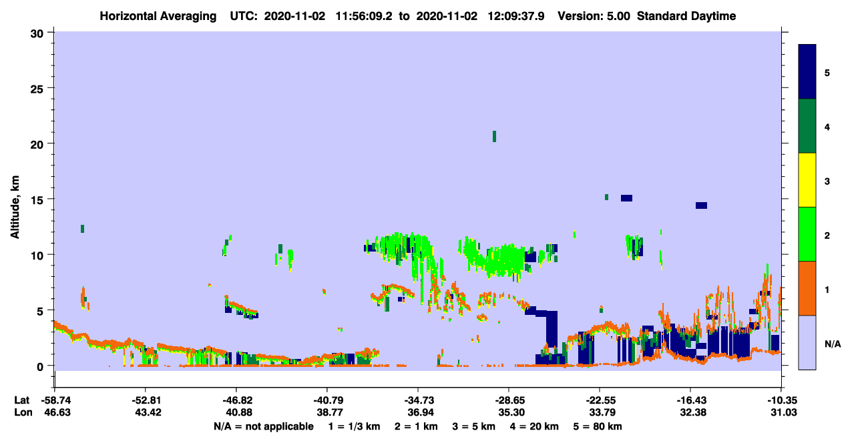Image resolution: width=868 pixels, height=445 pixels.
Task: Click latitude value -10.35
Action: [781, 400]
